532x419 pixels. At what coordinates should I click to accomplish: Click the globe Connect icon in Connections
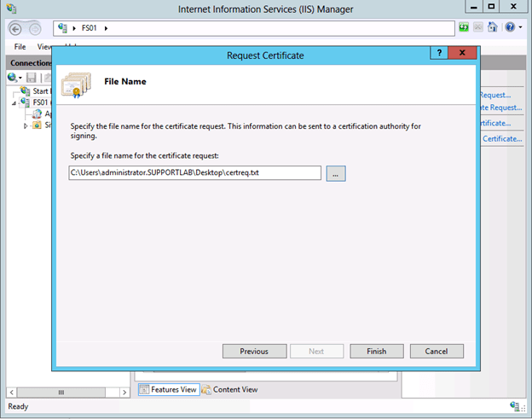12,78
